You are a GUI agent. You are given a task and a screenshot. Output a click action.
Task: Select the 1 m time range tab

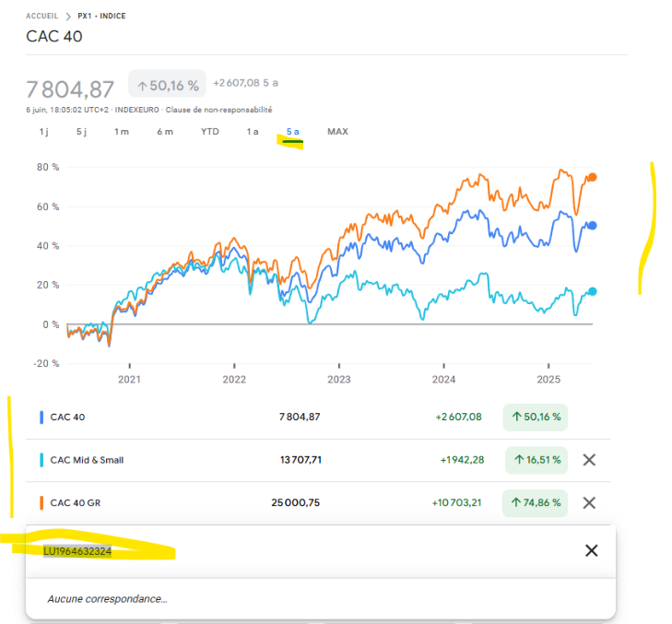click(122, 132)
